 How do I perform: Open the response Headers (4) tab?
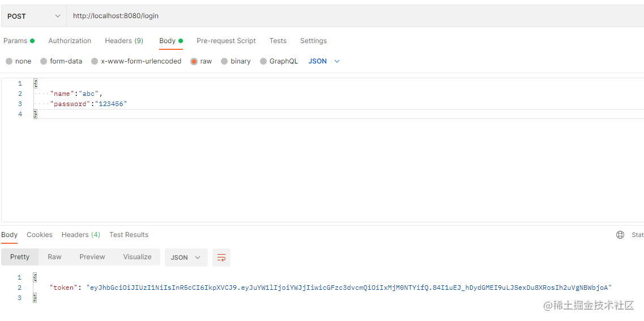81,235
